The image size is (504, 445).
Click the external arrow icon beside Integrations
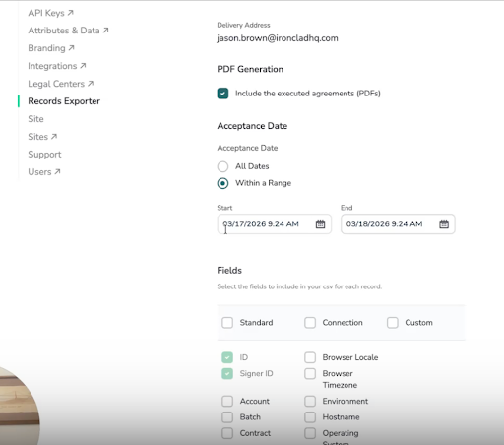tap(83, 66)
